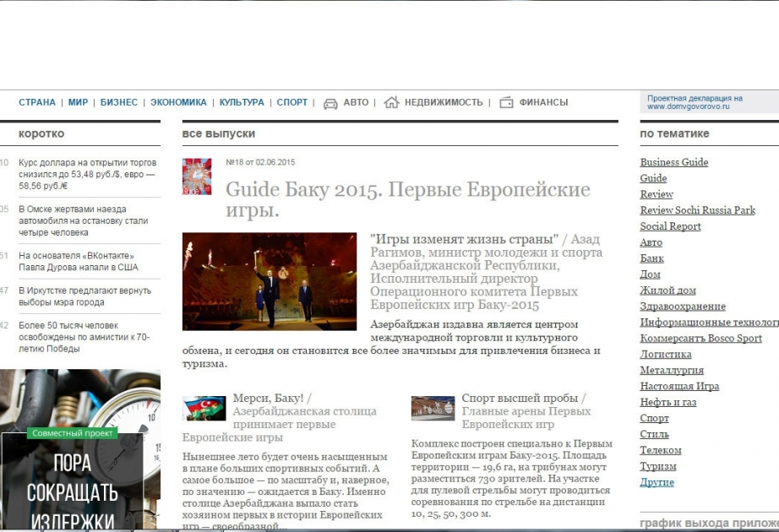Open news about Pavel Durov attacked in USA

pyautogui.click(x=79, y=261)
